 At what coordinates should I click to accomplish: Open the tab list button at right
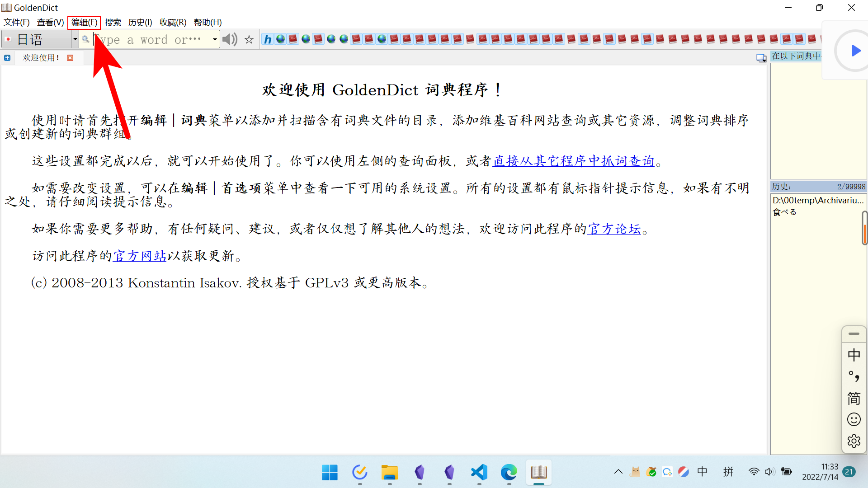pos(761,58)
